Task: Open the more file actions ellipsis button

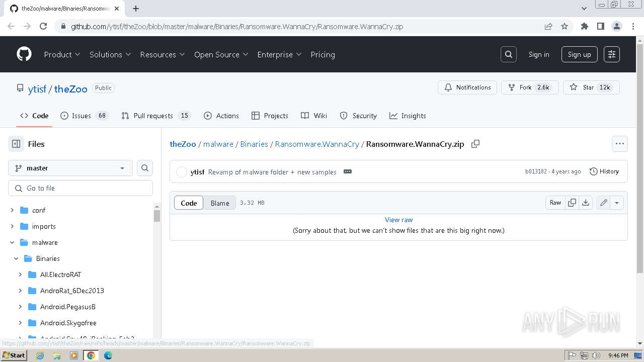Action: coord(620,144)
